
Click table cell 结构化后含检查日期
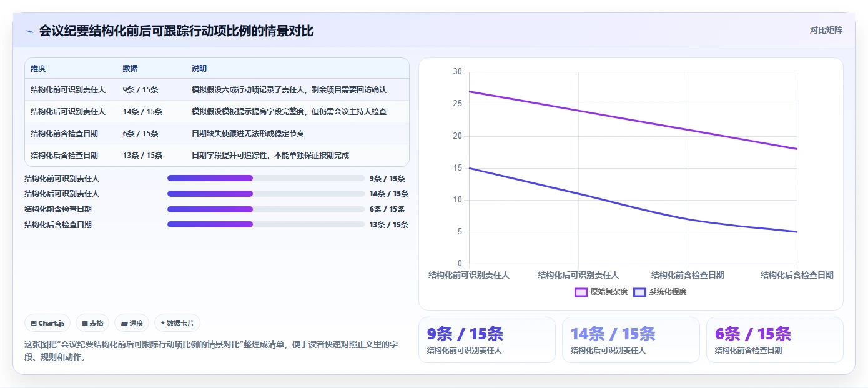click(64, 156)
